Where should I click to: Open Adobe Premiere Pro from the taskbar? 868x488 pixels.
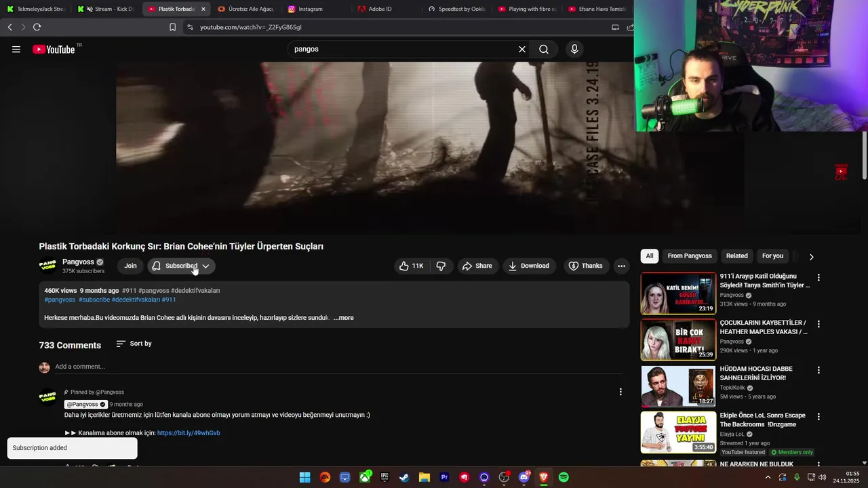point(444,477)
